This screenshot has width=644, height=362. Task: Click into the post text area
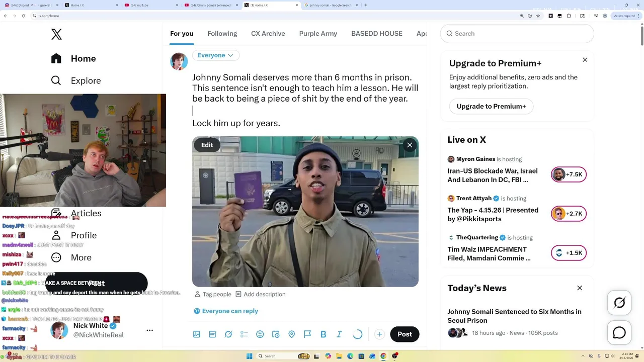click(x=305, y=100)
